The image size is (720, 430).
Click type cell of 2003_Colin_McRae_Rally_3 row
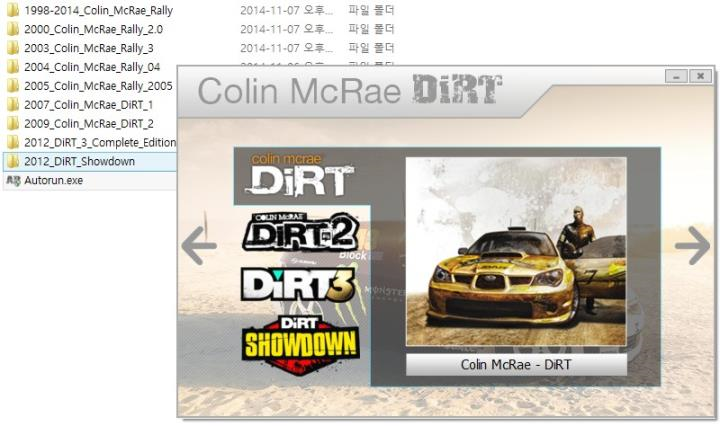click(371, 48)
